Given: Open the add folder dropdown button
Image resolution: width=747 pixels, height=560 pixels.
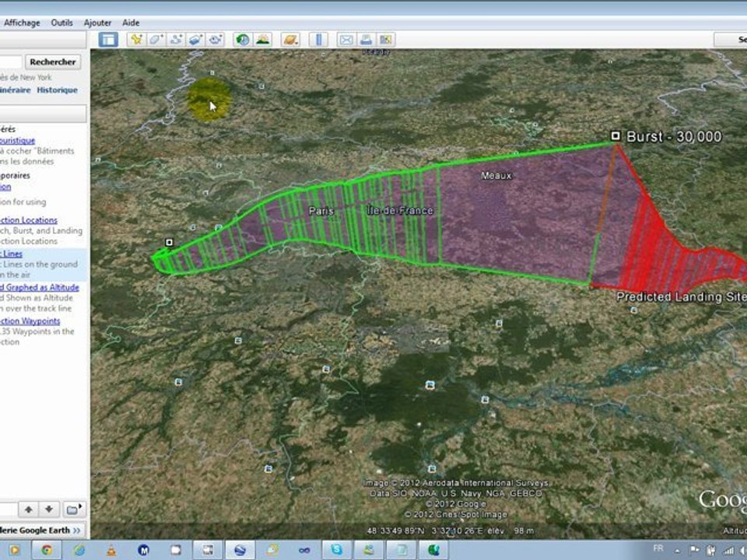Looking at the screenshot, I should (74, 509).
